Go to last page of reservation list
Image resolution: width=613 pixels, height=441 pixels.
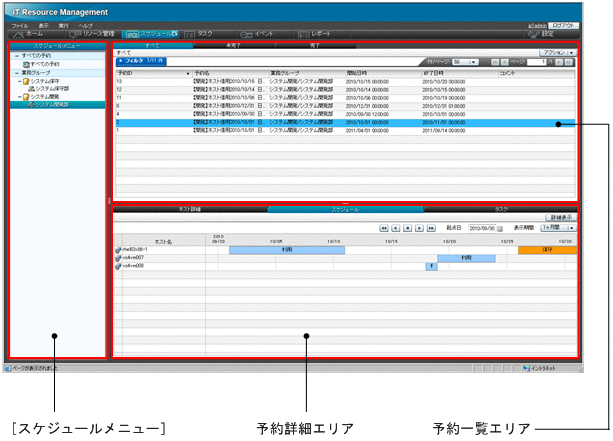click(569, 62)
